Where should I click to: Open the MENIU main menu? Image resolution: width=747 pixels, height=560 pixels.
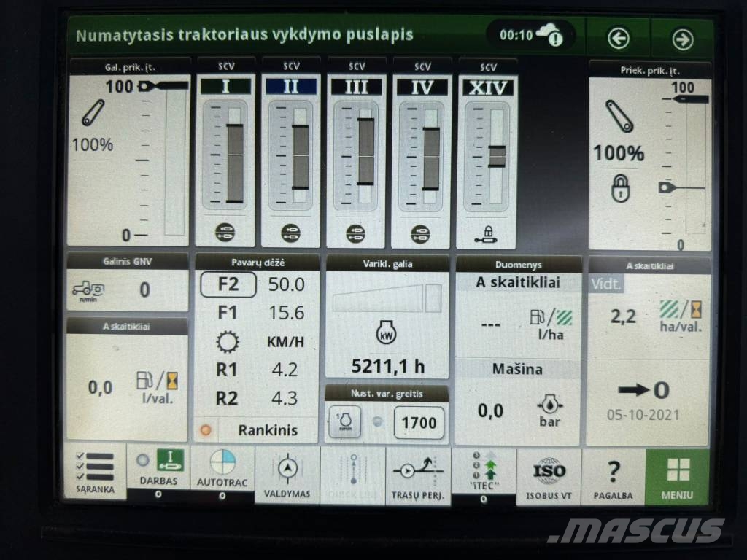coord(677,478)
